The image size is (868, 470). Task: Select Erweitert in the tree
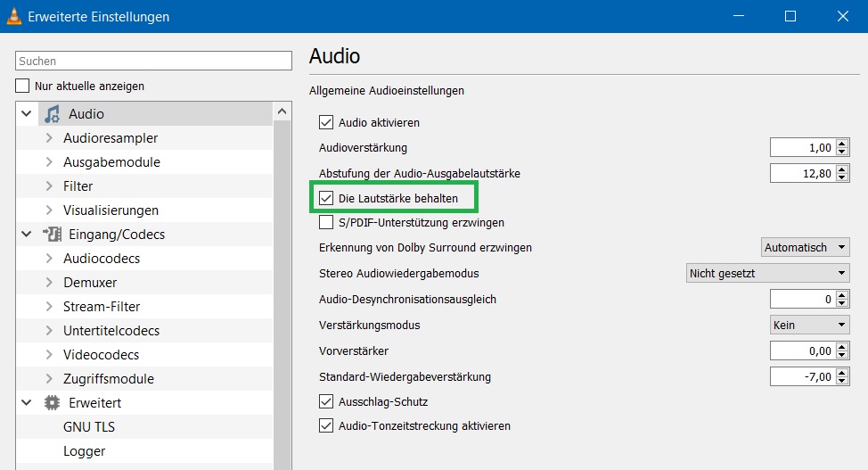pos(95,403)
